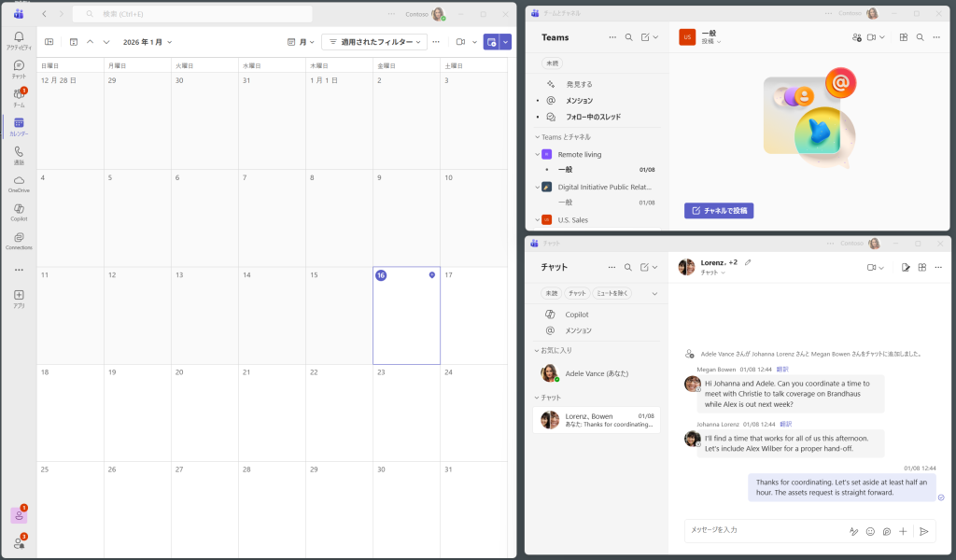
Task: Open the 一般 channel under Remote living
Action: pyautogui.click(x=566, y=170)
